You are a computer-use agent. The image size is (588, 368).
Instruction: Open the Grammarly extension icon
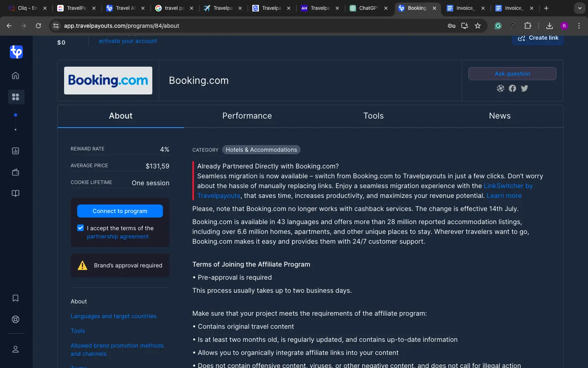click(x=498, y=26)
